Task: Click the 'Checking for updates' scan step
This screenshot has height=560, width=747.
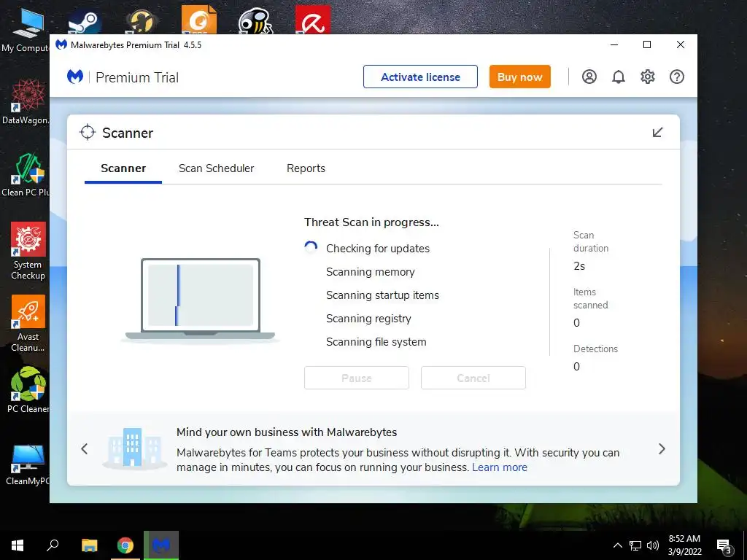Action: (x=378, y=249)
